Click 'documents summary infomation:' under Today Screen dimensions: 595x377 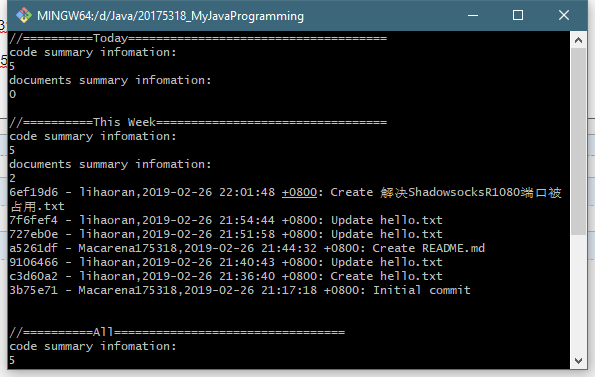[x=110, y=80]
